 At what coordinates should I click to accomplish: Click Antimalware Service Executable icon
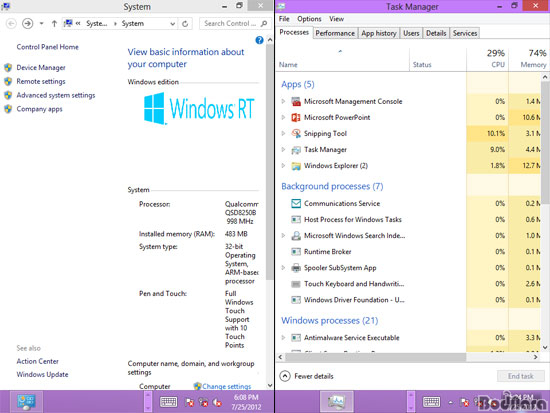coord(296,338)
